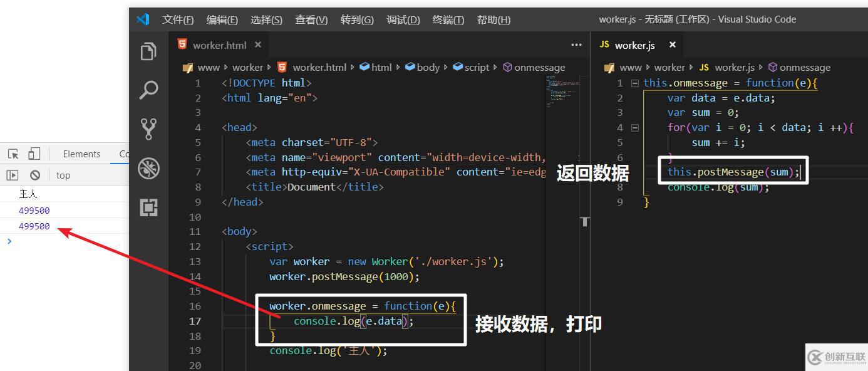Click the '主人' console log entry
868x371 pixels.
28,194
